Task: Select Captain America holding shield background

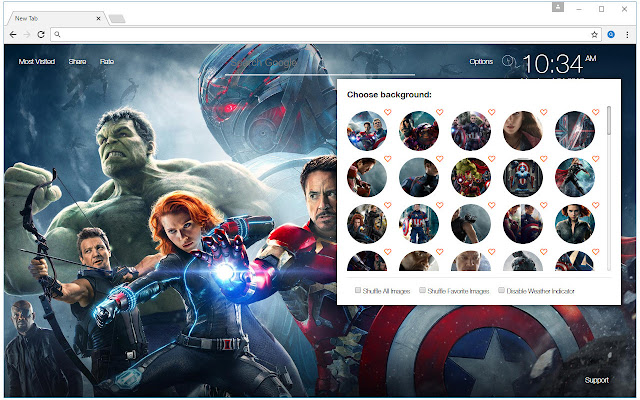Action: click(419, 224)
